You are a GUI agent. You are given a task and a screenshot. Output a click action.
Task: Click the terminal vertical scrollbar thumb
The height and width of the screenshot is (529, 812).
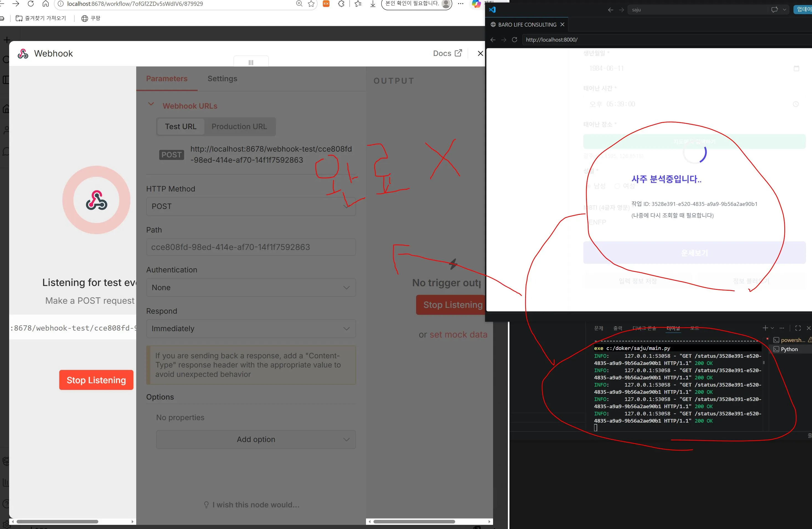pos(764,362)
